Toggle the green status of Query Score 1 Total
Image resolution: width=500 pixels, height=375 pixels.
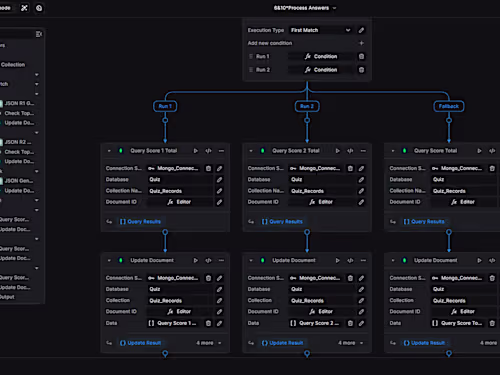[121, 151]
